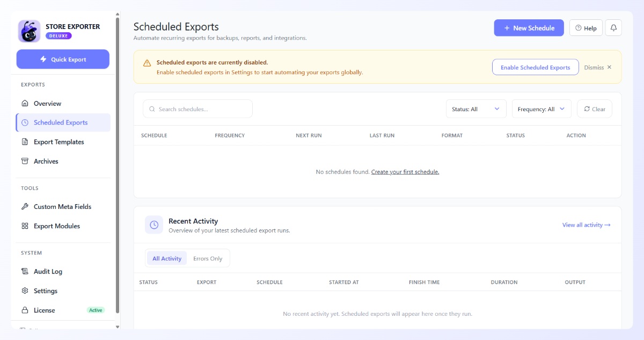Click the STARTED AT column header
This screenshot has width=644, height=340.
pos(344,282)
